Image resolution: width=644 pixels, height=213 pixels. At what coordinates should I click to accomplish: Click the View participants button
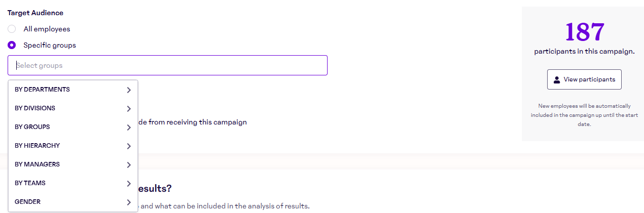point(584,79)
